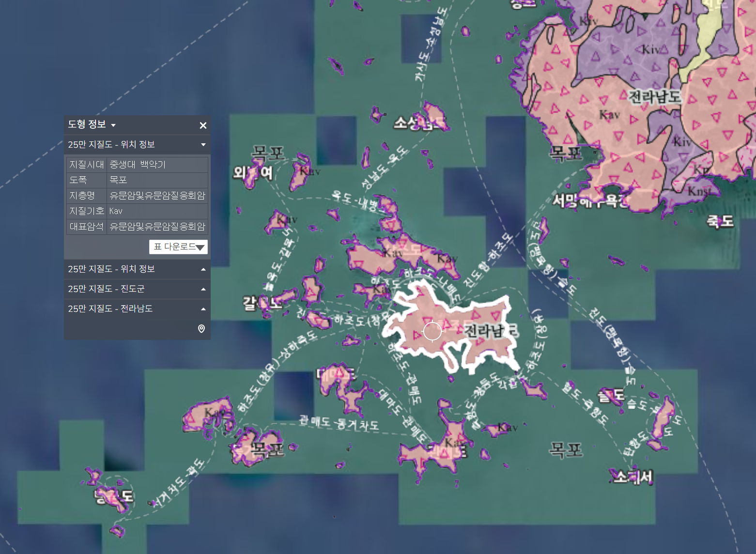
Task: Click the 대표암석 row in the info table
Action: (137, 227)
